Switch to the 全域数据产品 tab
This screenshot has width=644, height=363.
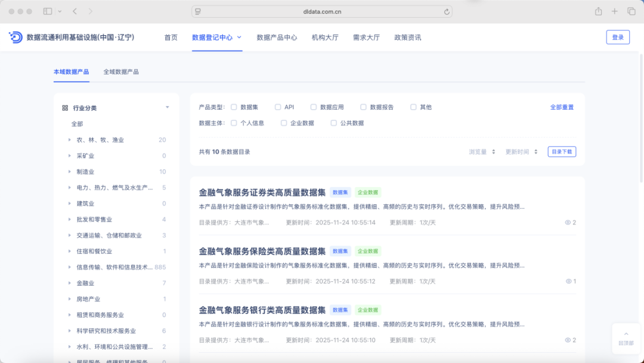click(121, 72)
